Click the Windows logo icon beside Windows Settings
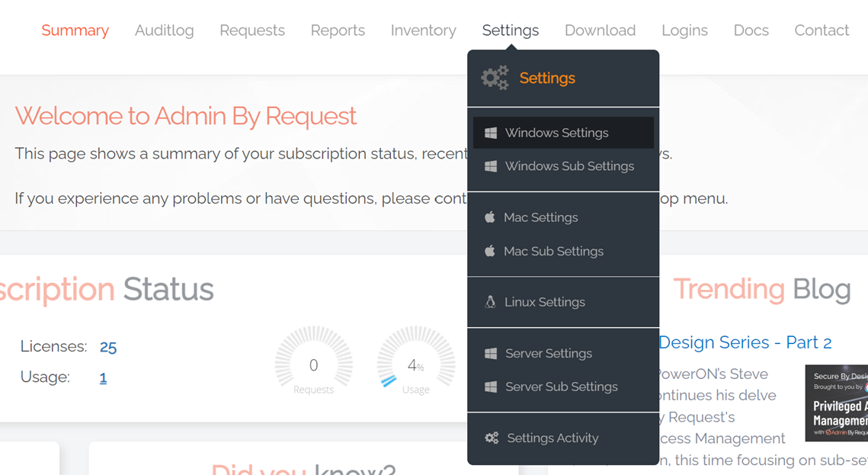This screenshot has width=868, height=475. tap(491, 133)
